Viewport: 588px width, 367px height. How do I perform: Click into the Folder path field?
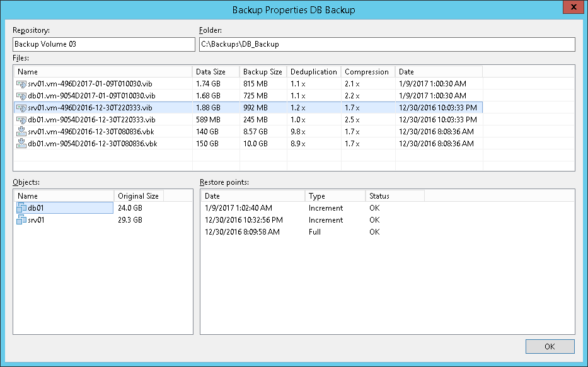[x=386, y=44]
